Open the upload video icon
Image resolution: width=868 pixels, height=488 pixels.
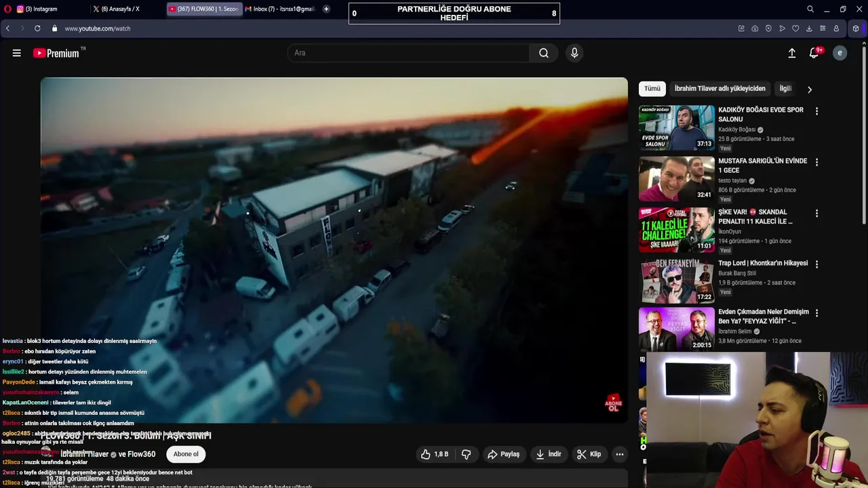tap(791, 53)
